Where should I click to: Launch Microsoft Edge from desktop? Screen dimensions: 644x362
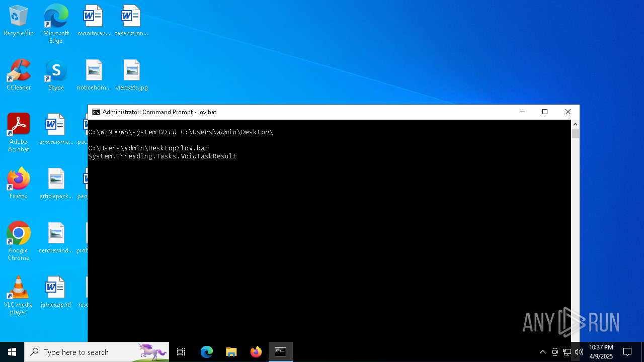(56, 24)
